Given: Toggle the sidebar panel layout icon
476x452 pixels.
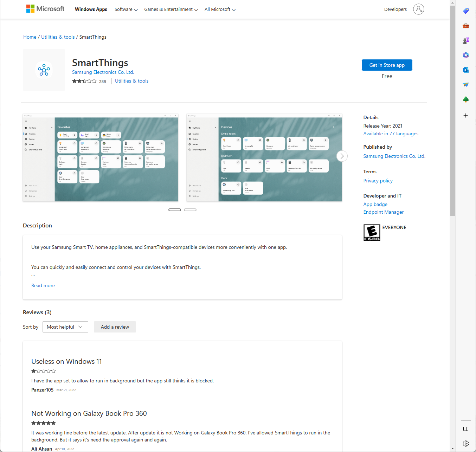Looking at the screenshot, I should coord(466,429).
